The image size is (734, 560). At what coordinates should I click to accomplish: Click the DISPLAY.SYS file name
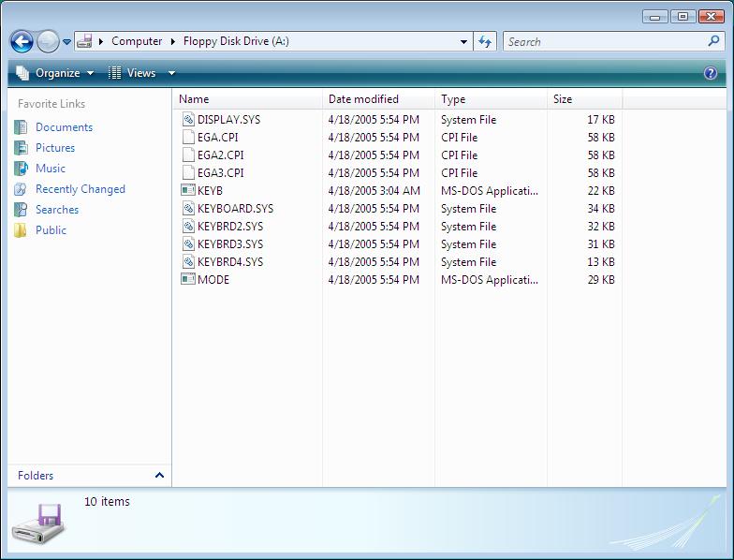coord(228,120)
